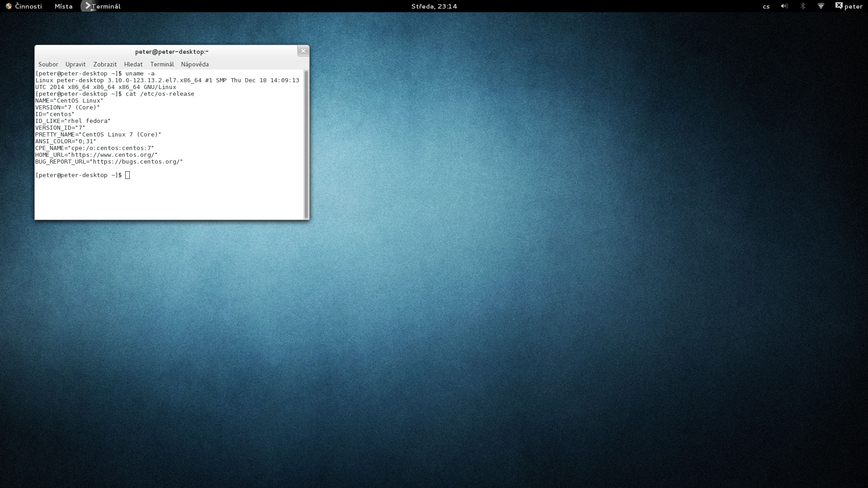
Task: Open the Hledat menu
Action: pos(133,64)
